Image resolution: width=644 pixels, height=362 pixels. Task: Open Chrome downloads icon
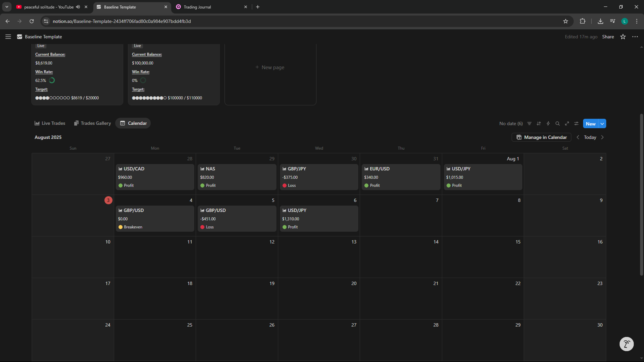click(600, 21)
